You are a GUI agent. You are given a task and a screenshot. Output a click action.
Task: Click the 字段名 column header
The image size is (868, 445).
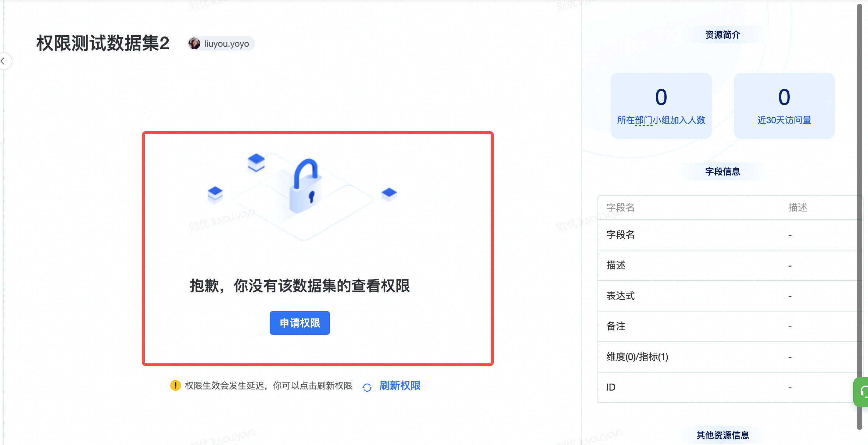[621, 207]
